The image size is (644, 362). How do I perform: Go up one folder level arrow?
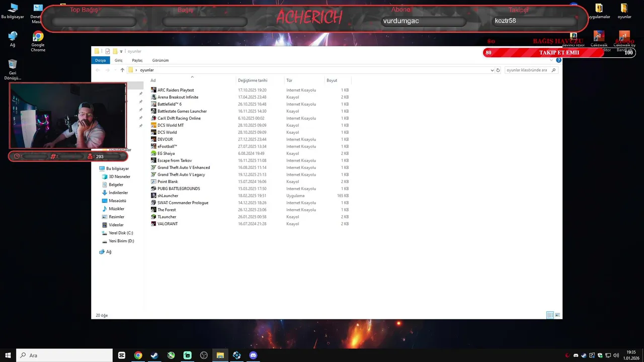[122, 70]
